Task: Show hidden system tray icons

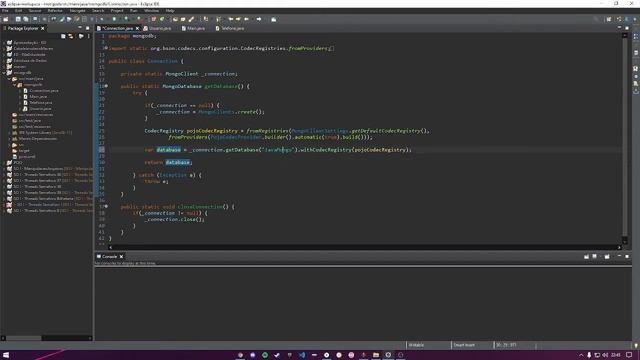Action: tap(581, 355)
